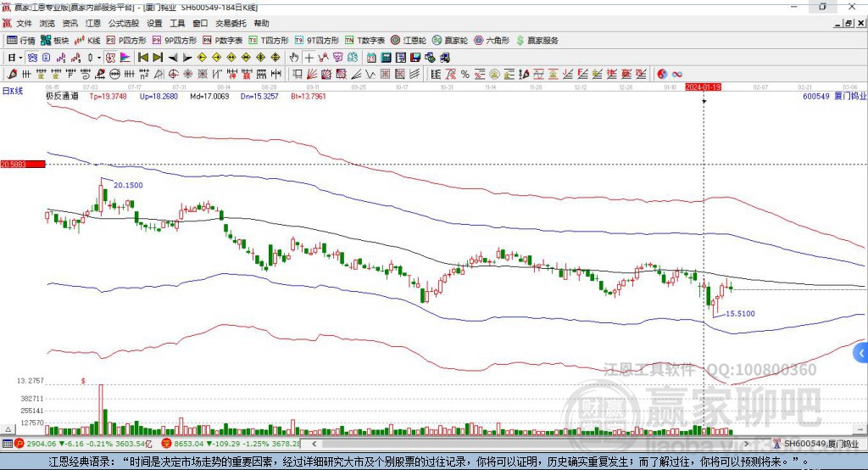This screenshot has width=868, height=470.
Task: Click SH600549,厦门钨业 in the status bar
Action: tap(821, 444)
